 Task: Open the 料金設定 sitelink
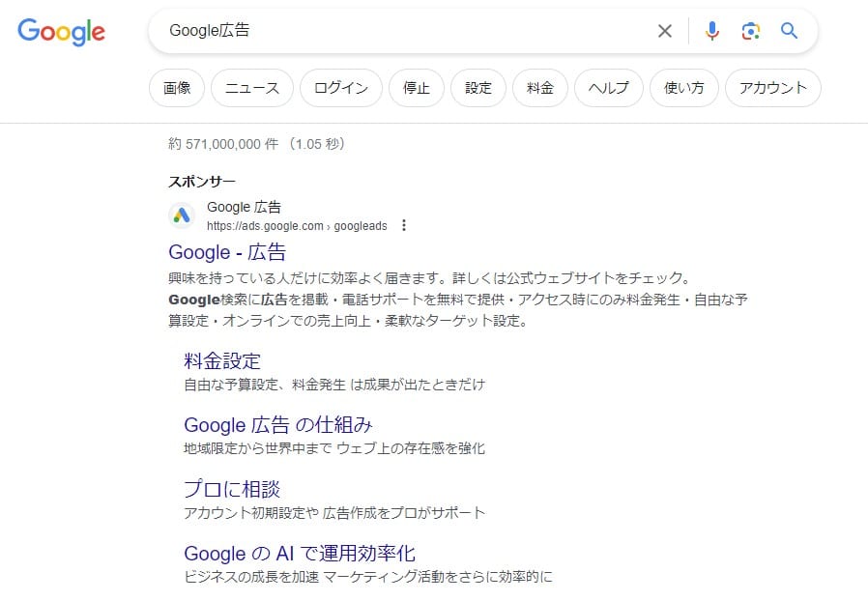point(222,360)
